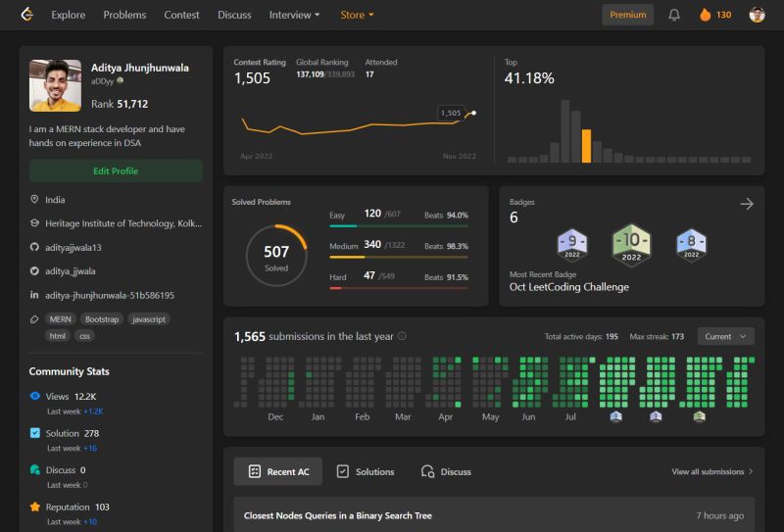Open the View all submissions link

tap(712, 471)
